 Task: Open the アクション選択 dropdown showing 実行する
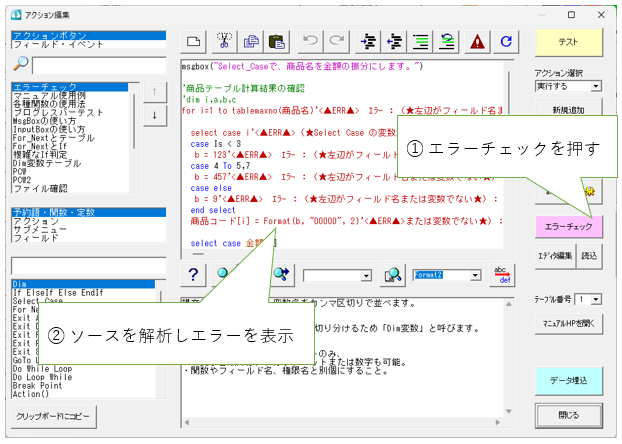(596, 86)
